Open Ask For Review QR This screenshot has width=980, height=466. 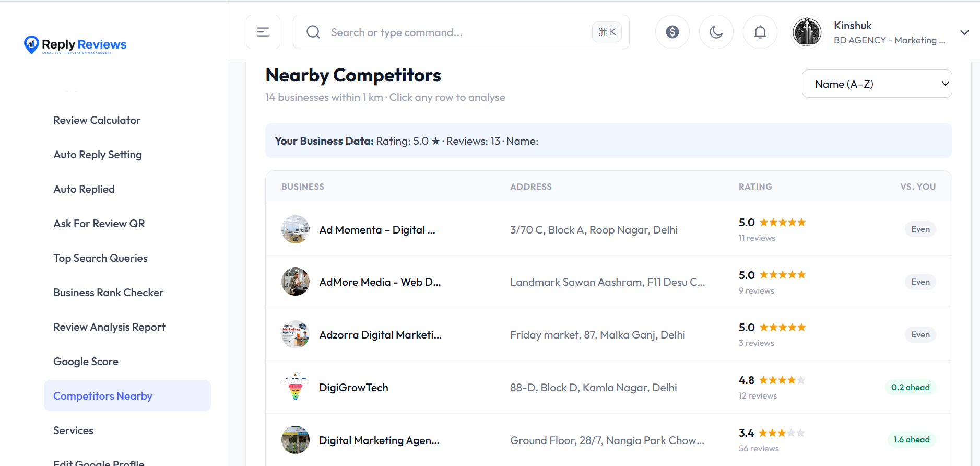[99, 224]
